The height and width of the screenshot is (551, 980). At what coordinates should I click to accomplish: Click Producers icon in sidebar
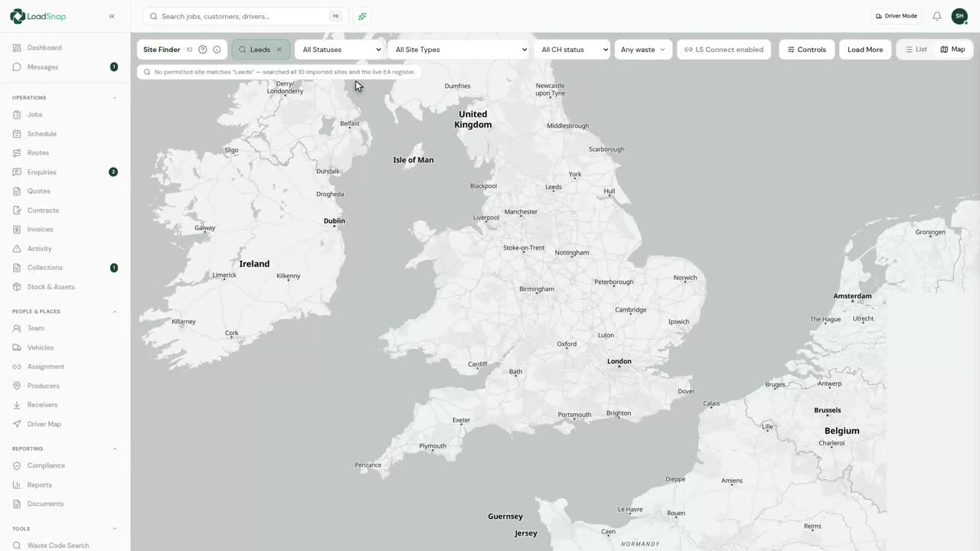[x=17, y=386]
